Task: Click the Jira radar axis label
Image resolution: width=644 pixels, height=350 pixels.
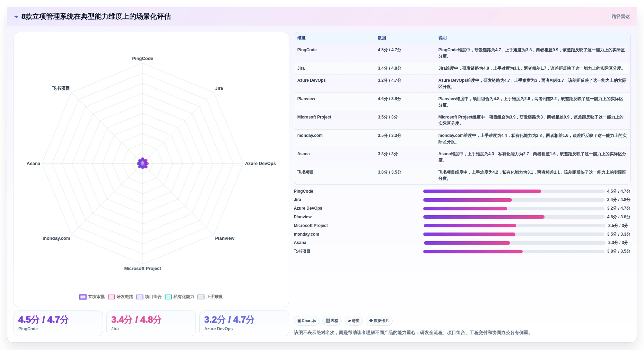Action: click(x=219, y=88)
